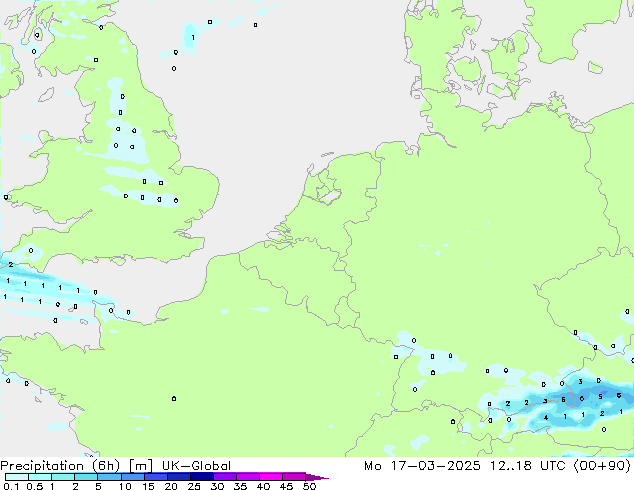Select the 15–20 legend color segment
Image resolution: width=634 pixels, height=490 pixels.
click(x=155, y=477)
